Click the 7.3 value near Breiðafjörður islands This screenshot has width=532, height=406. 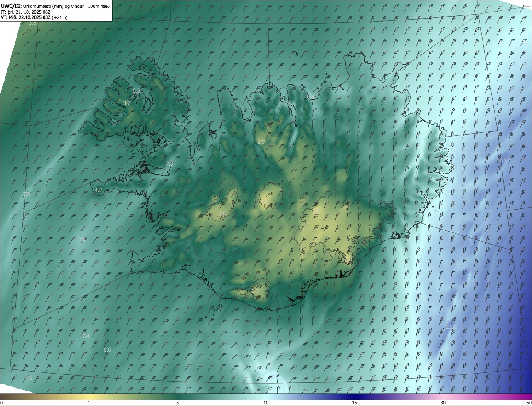169,164
